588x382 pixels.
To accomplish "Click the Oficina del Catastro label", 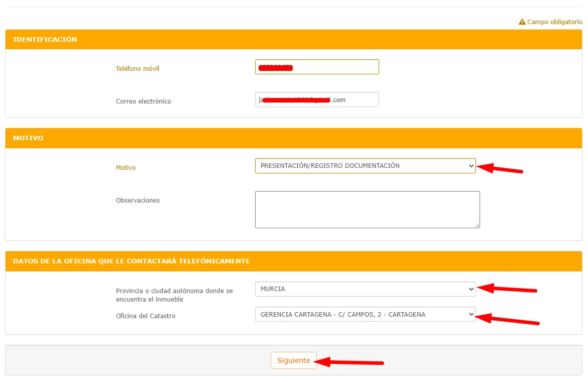I will (146, 316).
